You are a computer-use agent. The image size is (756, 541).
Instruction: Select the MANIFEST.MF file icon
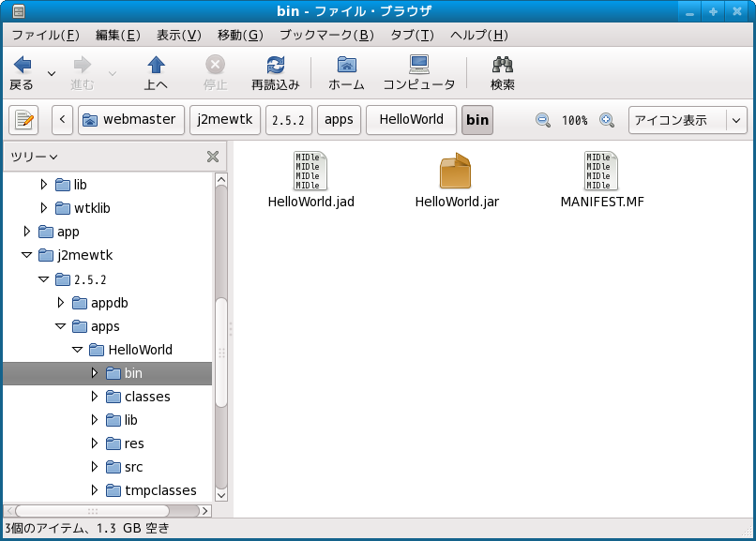click(600, 171)
